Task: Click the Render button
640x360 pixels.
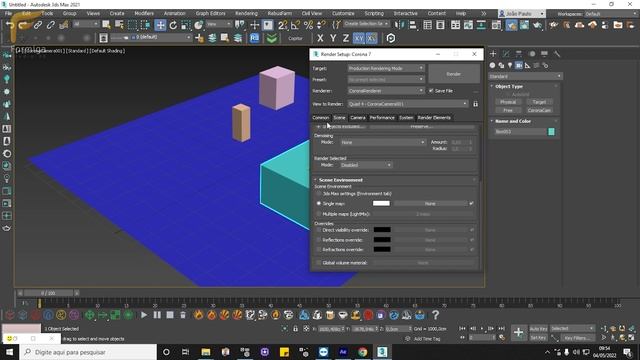Action: 453,74
